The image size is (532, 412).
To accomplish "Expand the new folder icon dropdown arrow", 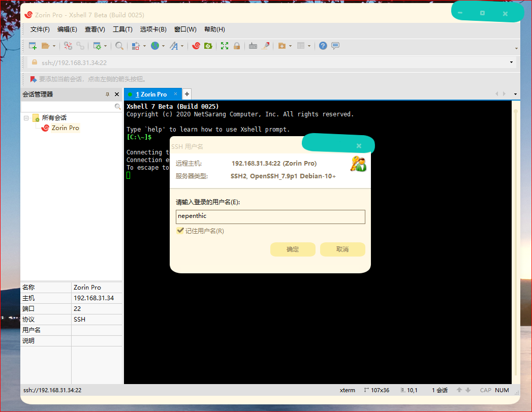I will pos(291,46).
